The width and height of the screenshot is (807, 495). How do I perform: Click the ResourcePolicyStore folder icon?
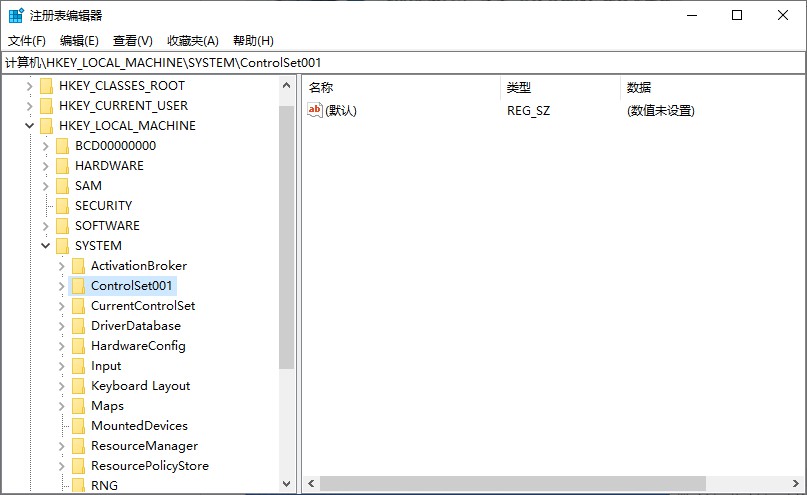[x=78, y=466]
